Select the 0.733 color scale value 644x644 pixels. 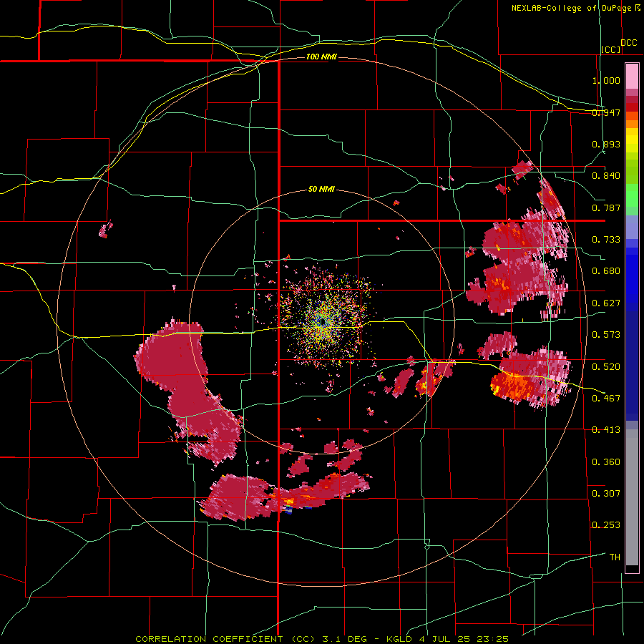[606, 240]
